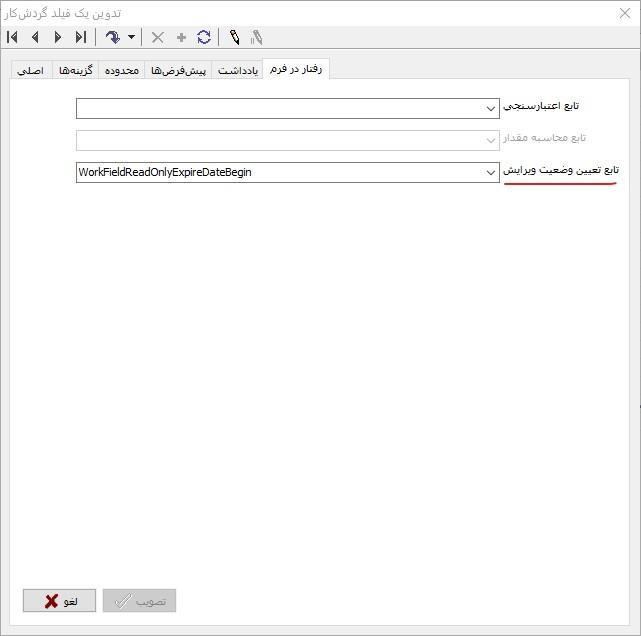The height and width of the screenshot is (636, 641).
Task: Click the add (plus) toolbar icon
Action: pyautogui.click(x=181, y=38)
